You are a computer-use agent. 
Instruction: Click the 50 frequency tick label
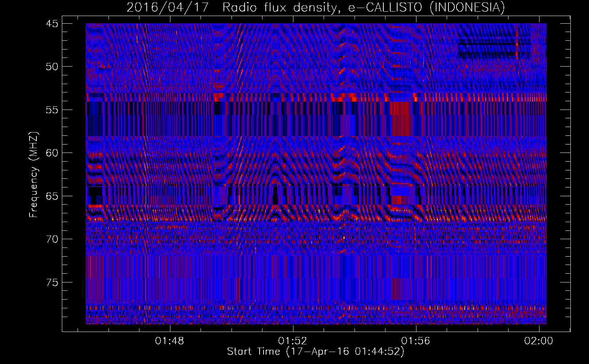tap(52, 67)
